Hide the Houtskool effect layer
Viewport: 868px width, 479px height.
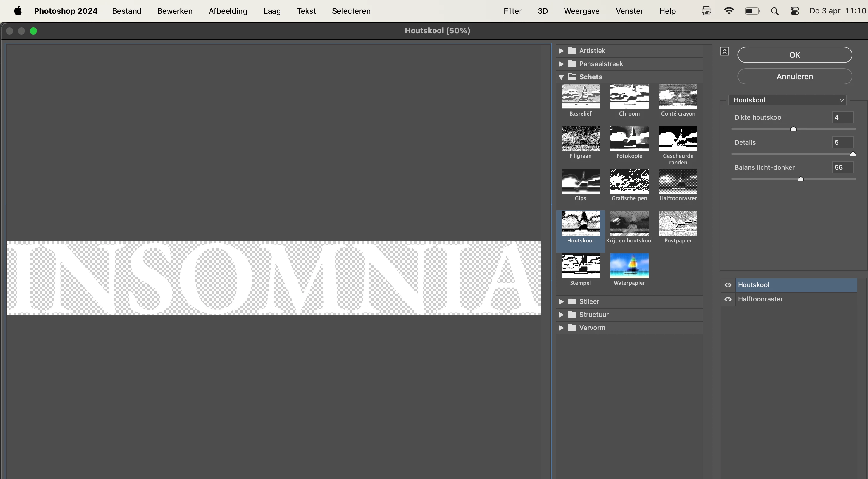pos(728,285)
